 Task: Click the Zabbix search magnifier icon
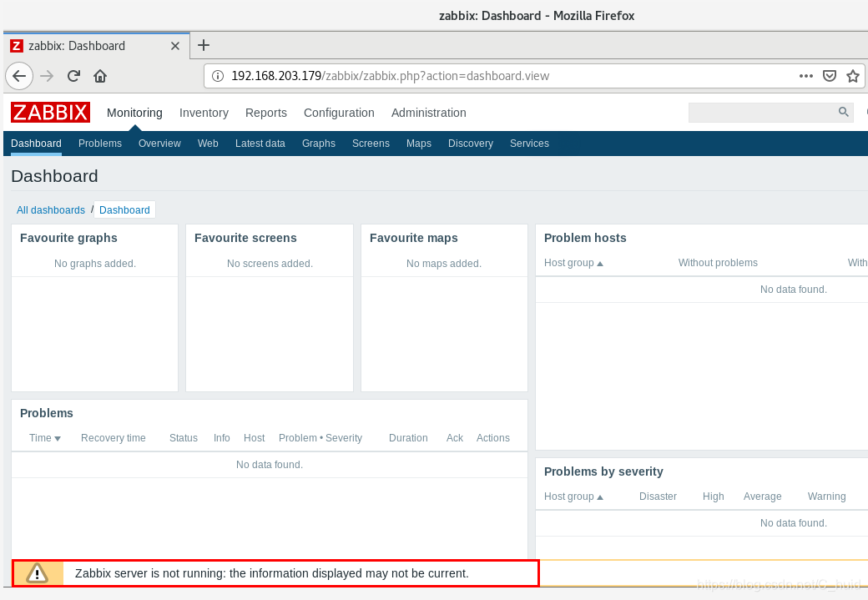[844, 113]
